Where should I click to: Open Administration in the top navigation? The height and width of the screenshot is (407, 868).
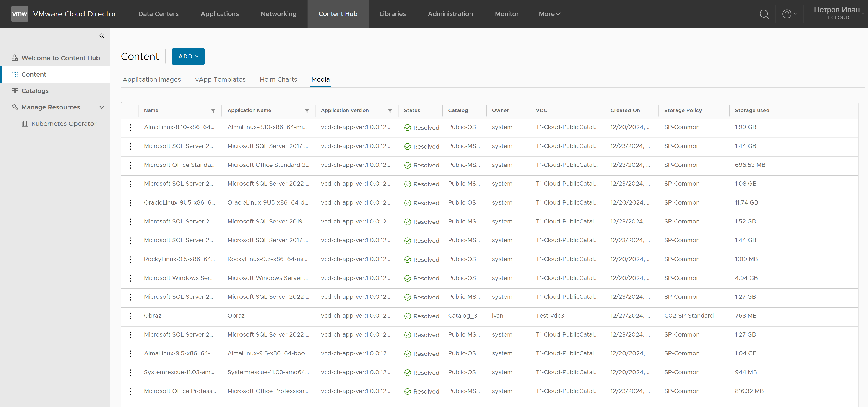450,14
